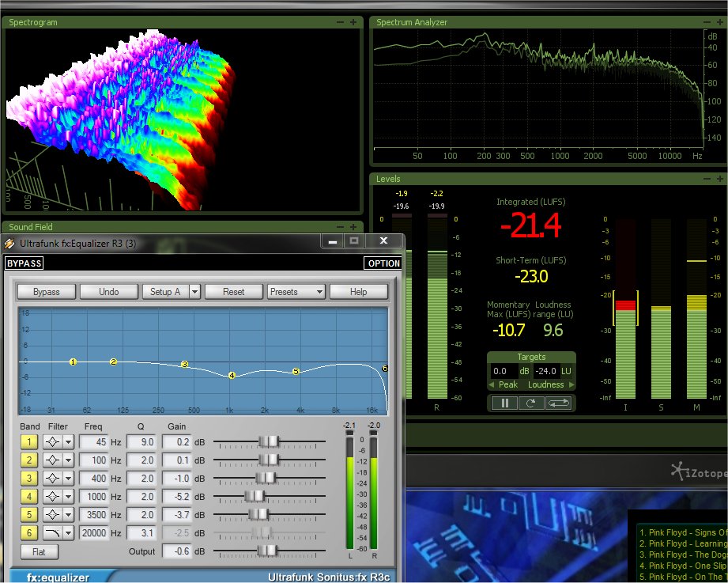Click band 4 gain slider handle
728x583 pixels.
255,496
